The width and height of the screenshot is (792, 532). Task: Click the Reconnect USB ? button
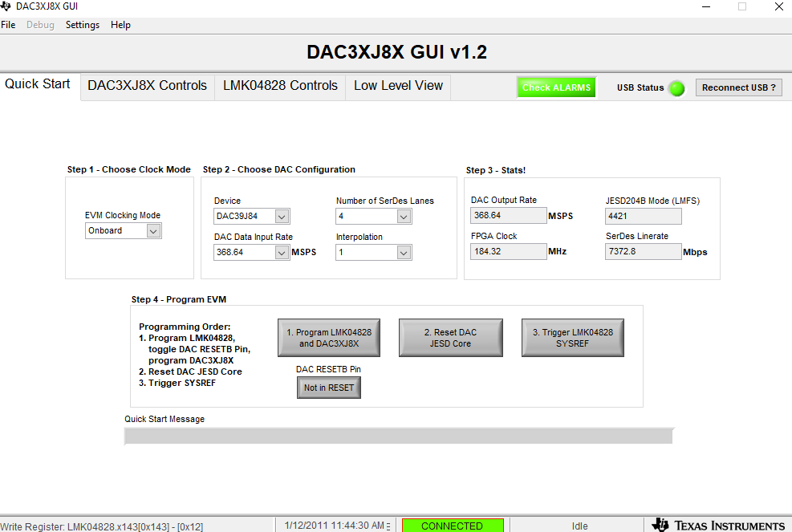pos(739,87)
